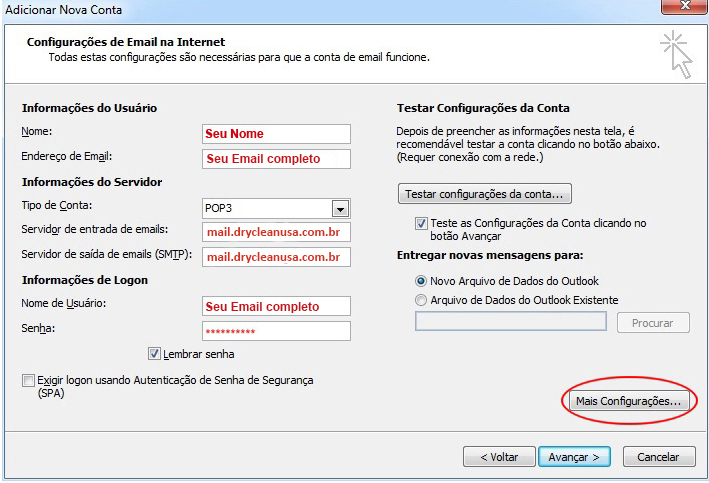Select Novo Arquivo de Dados do Outlook

421,281
